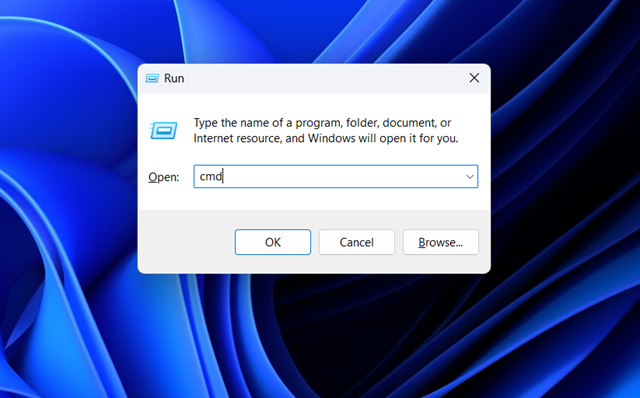This screenshot has width=640, height=398.
Task: Close the Run dialog
Action: click(x=474, y=78)
